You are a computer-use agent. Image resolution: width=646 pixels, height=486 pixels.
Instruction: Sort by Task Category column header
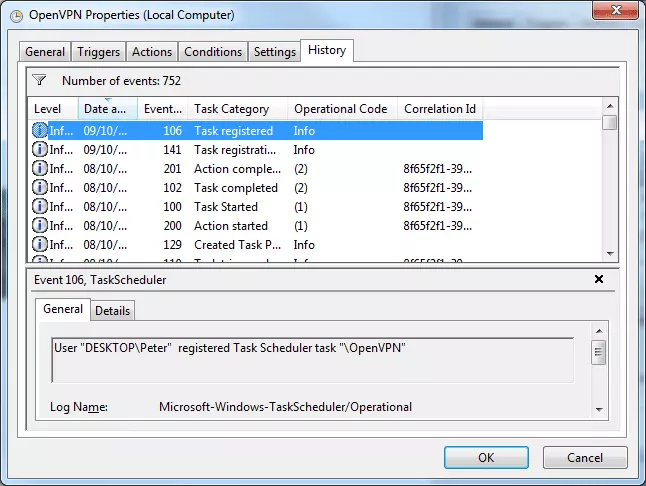click(238, 109)
